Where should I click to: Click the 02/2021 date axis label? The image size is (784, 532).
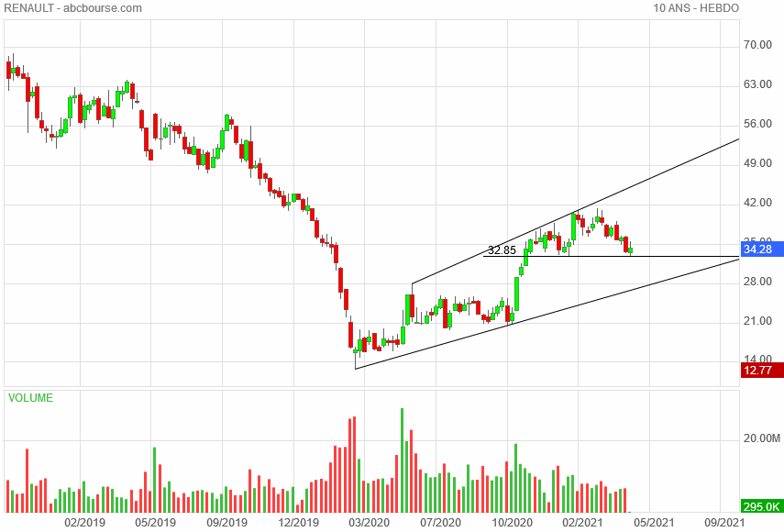tap(582, 523)
